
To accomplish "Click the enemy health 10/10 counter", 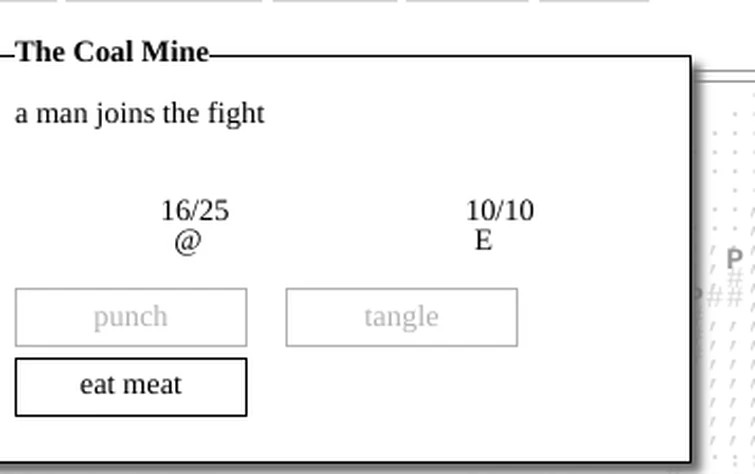I will (500, 211).
